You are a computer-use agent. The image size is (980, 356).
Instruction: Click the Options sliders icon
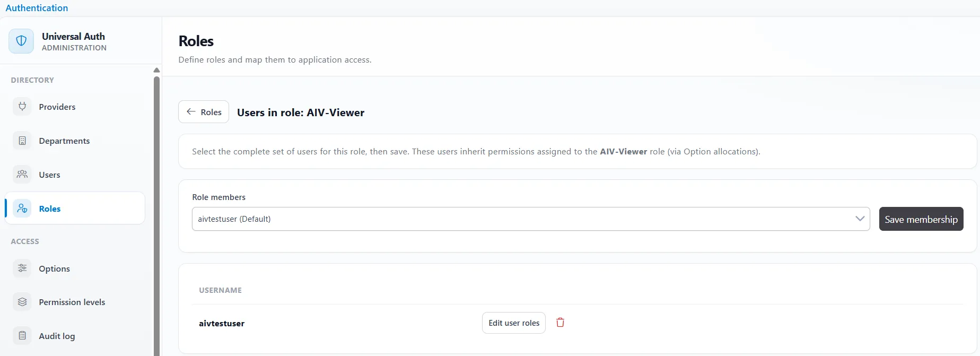point(22,268)
